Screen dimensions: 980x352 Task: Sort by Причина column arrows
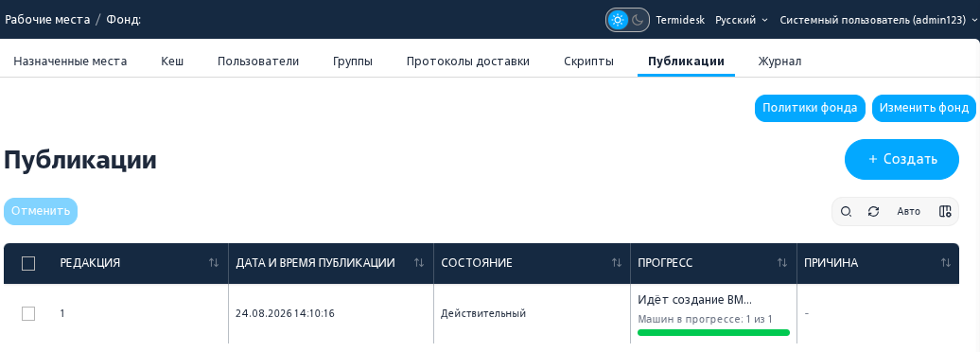click(946, 263)
